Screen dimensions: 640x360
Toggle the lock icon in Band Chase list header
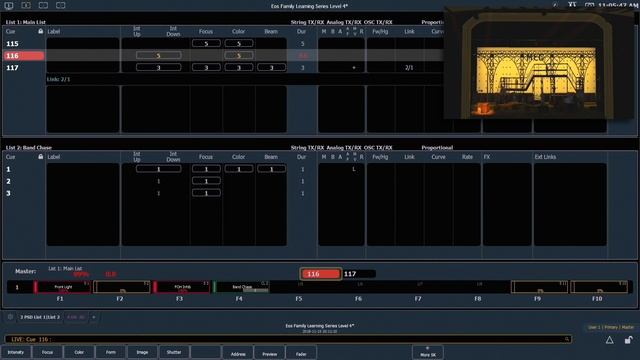coord(40,156)
